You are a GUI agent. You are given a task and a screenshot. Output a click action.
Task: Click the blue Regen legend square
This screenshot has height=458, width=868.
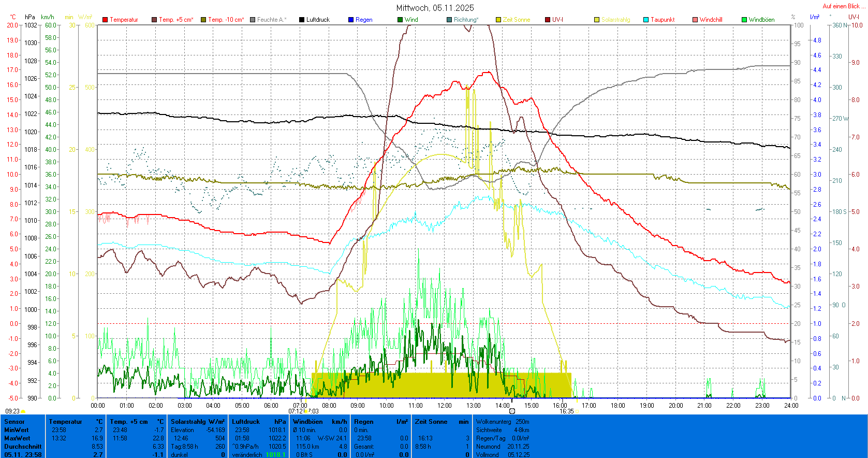[351, 20]
